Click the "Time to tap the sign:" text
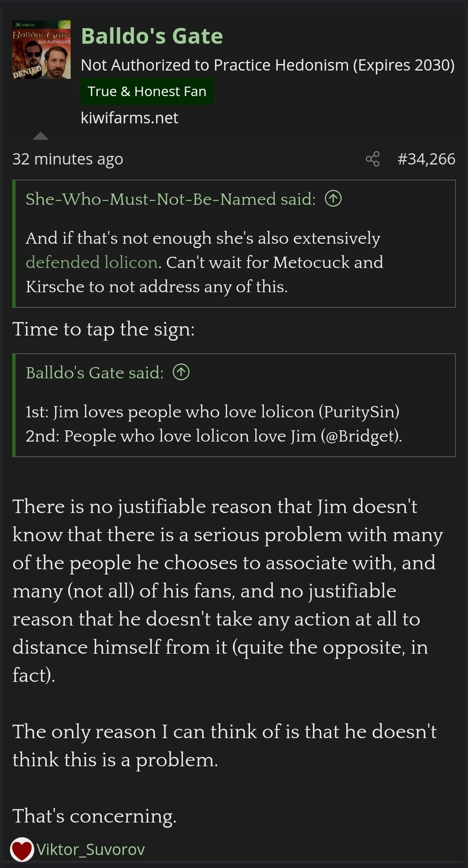Viewport: 468px width, 868px height. coord(104,329)
